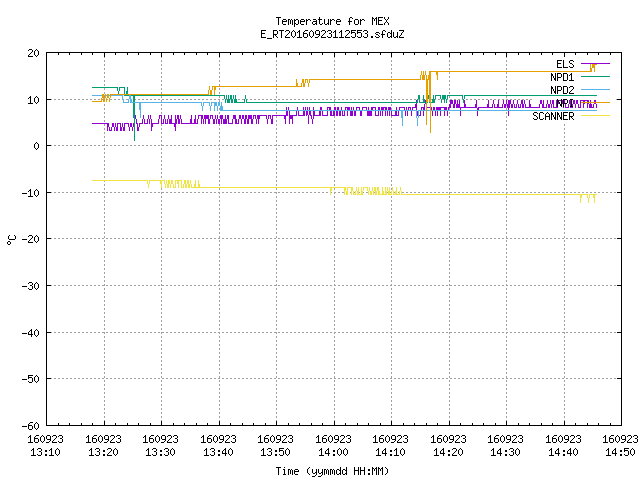Click the y-axis value -50
640x480 pixels.
[x=31, y=379]
